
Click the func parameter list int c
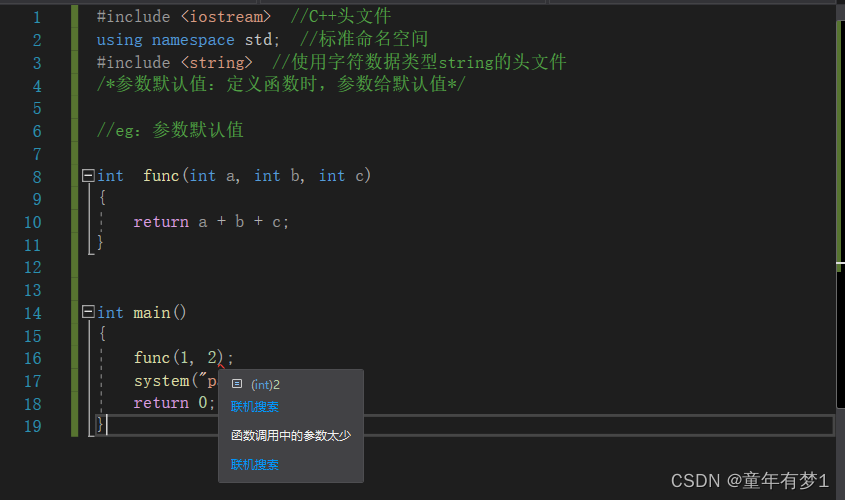(341, 176)
